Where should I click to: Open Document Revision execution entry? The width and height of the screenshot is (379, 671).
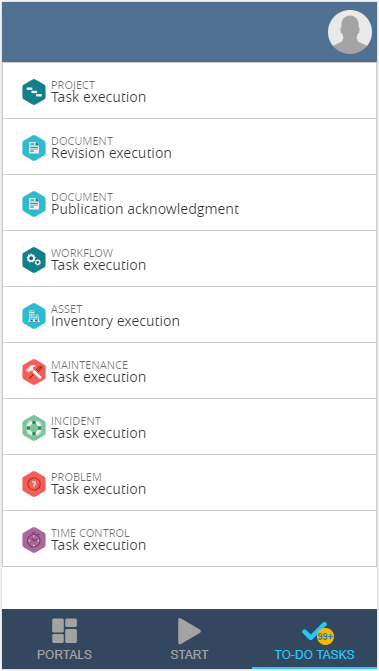click(190, 147)
